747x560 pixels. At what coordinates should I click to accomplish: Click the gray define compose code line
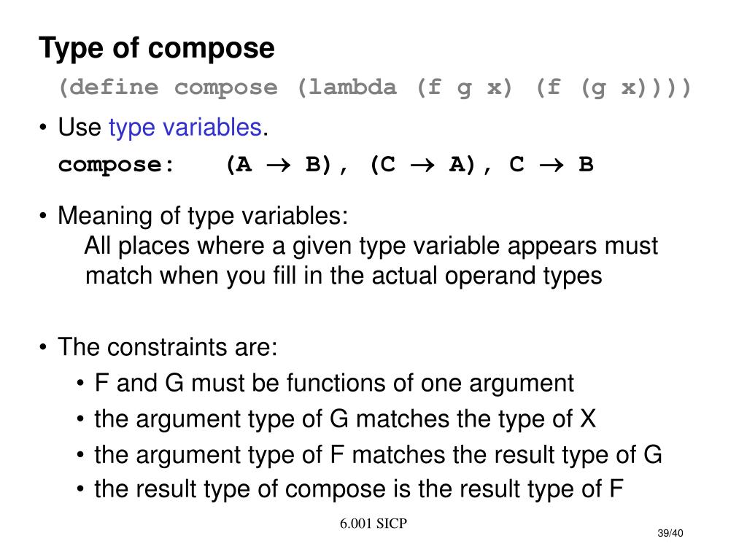coord(374,88)
